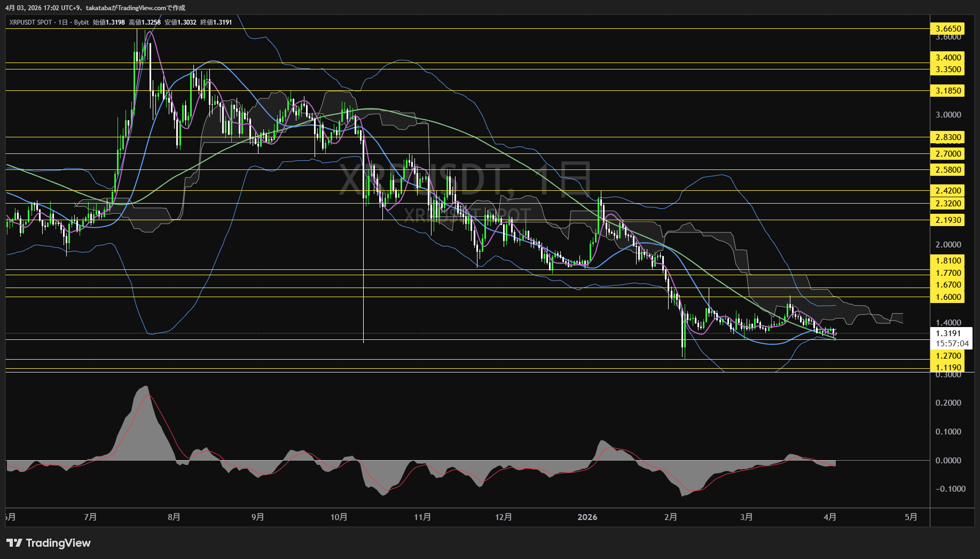980x559 pixels.
Task: Click the 10月 label on time axis
Action: coord(339,517)
